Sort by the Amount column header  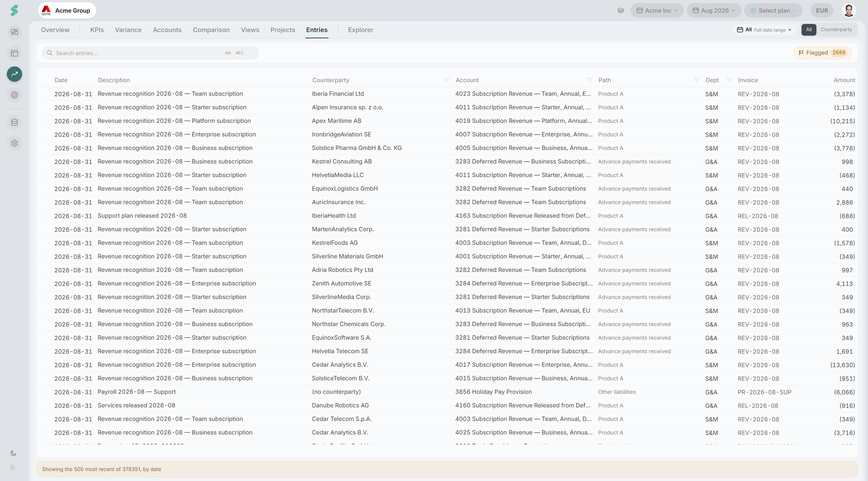tap(844, 80)
